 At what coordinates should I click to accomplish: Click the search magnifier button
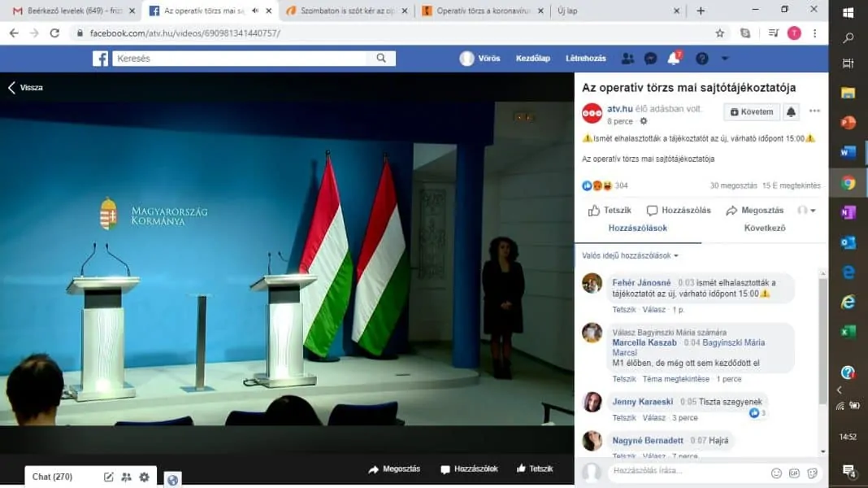click(381, 59)
